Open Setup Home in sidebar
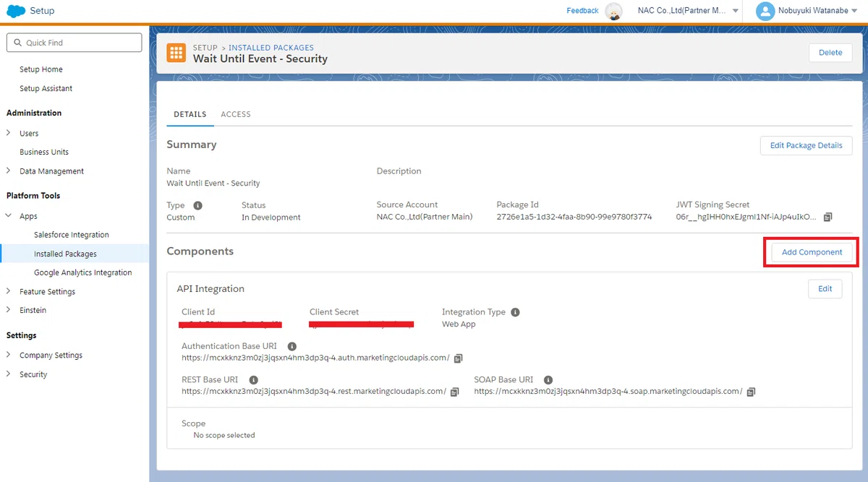This screenshot has width=868, height=482. [41, 69]
